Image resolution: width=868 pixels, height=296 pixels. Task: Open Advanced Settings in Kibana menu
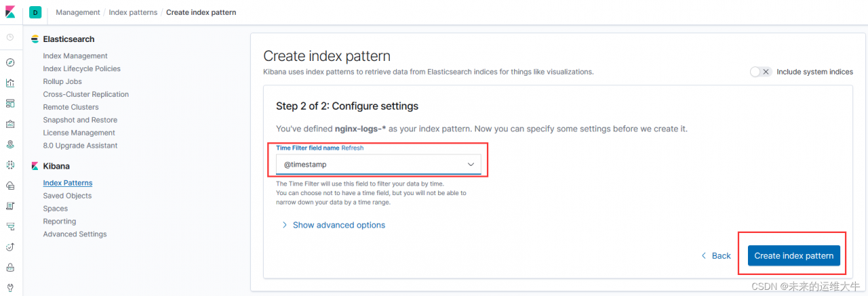[x=75, y=234]
